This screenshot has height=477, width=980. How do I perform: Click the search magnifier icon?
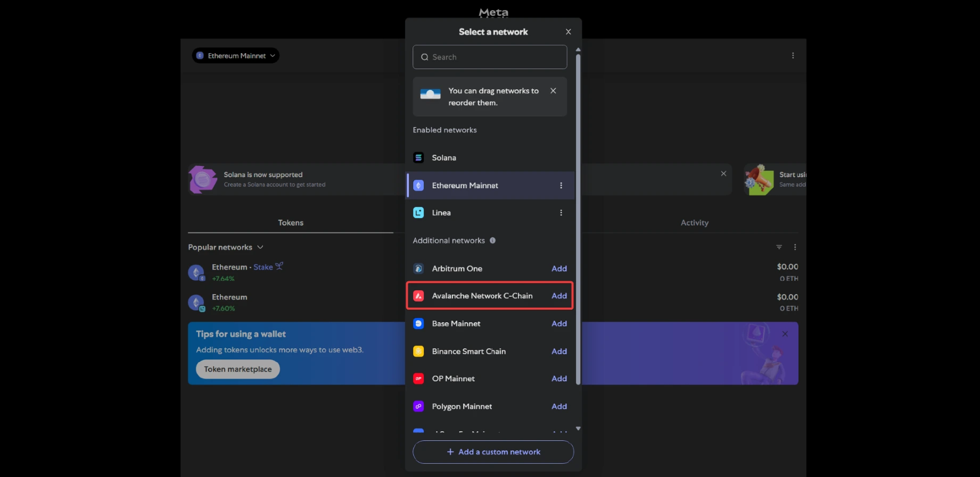pyautogui.click(x=425, y=57)
